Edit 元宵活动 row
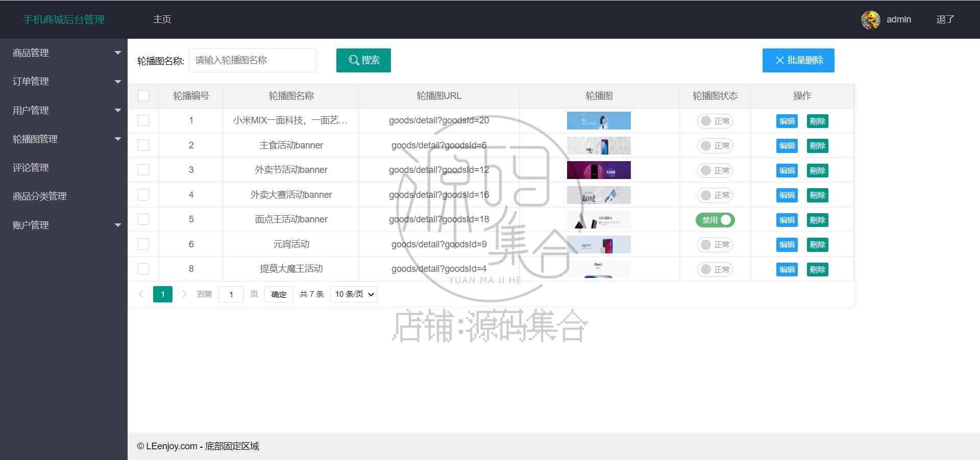This screenshot has height=460, width=980. click(x=787, y=245)
